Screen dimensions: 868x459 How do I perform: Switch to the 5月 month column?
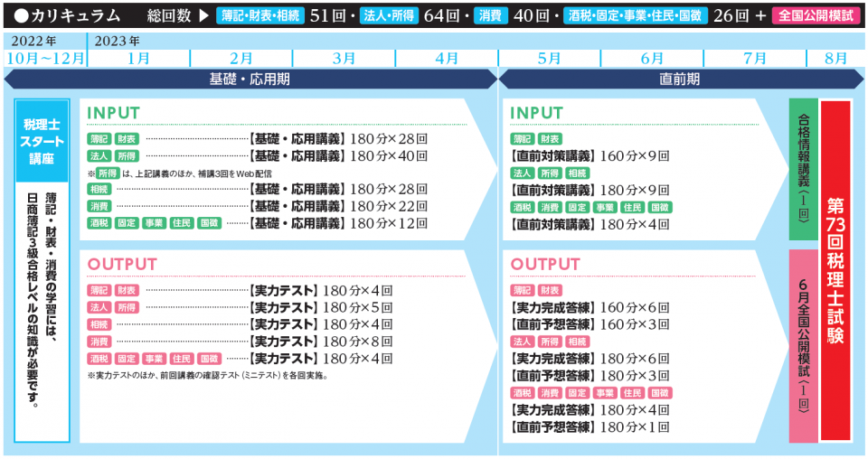point(549,58)
